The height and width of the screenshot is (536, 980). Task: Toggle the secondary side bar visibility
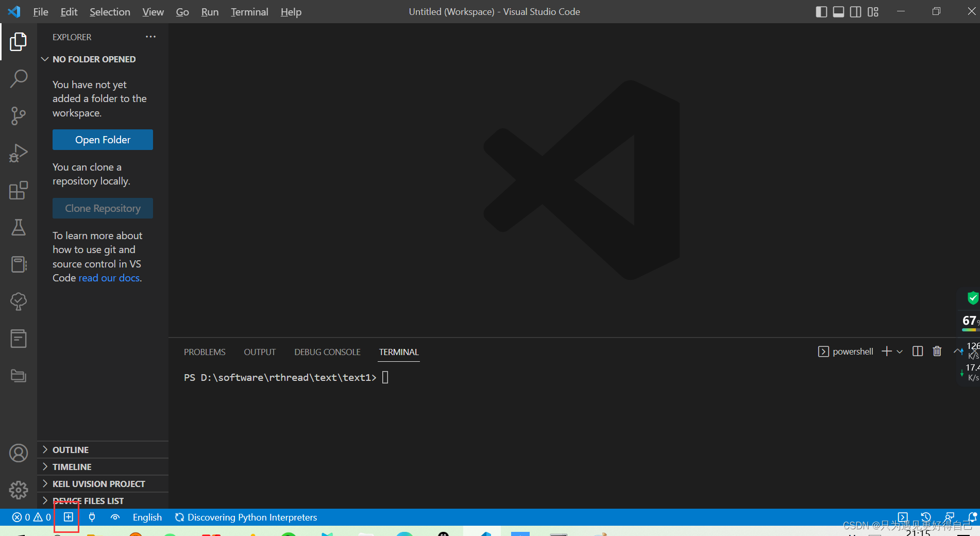pos(856,12)
